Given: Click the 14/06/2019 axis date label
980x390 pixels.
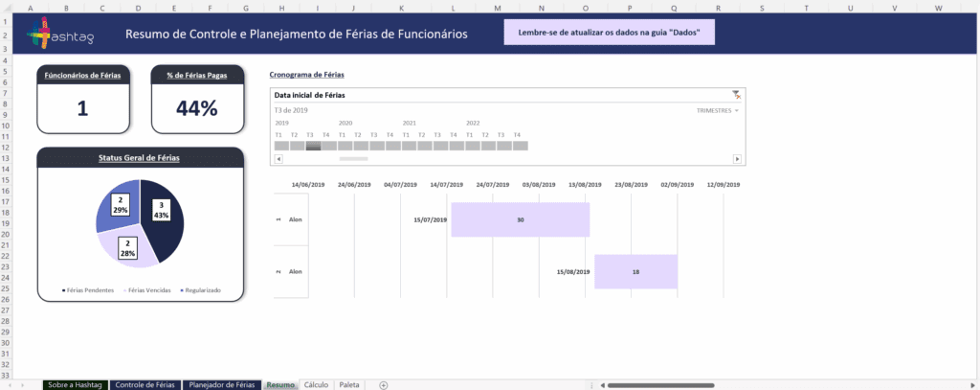Looking at the screenshot, I should [308, 185].
